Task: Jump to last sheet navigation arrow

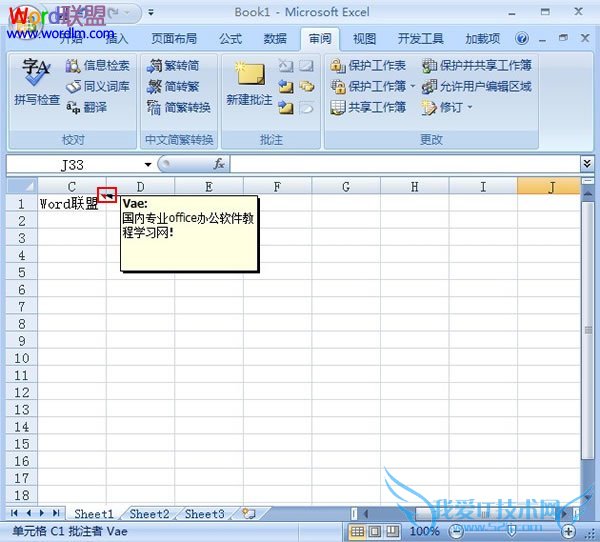Action: [x=56, y=513]
